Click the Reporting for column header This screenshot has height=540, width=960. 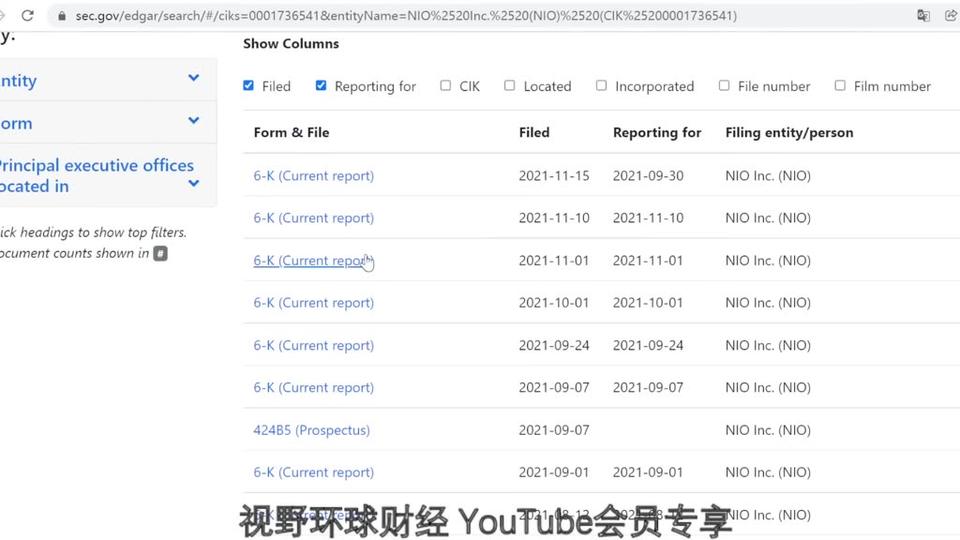(657, 132)
